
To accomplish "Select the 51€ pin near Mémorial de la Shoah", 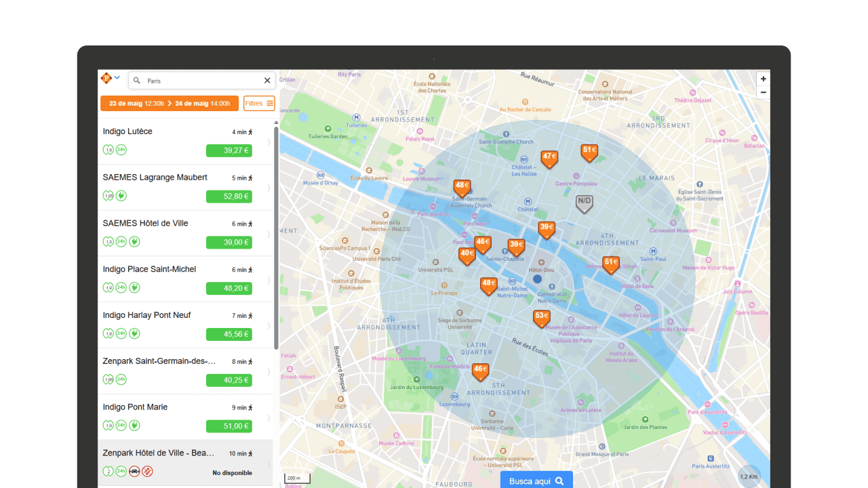I will pos(611,264).
